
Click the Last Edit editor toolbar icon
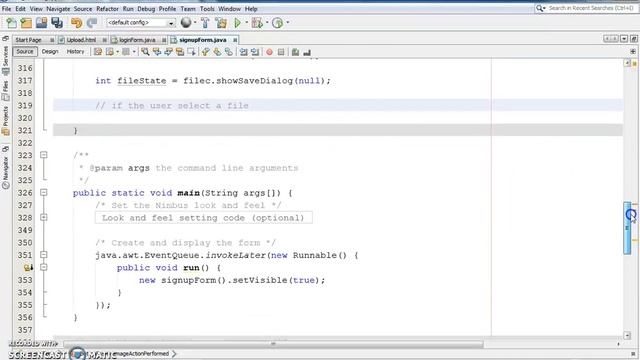tap(98, 52)
